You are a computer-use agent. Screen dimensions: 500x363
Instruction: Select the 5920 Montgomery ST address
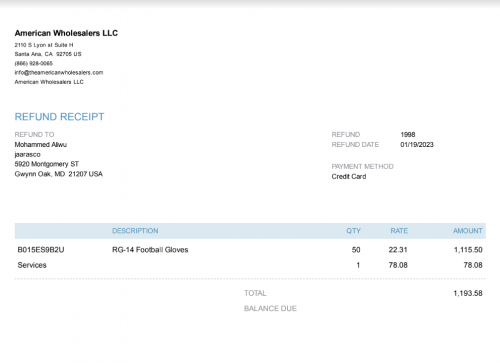47,164
